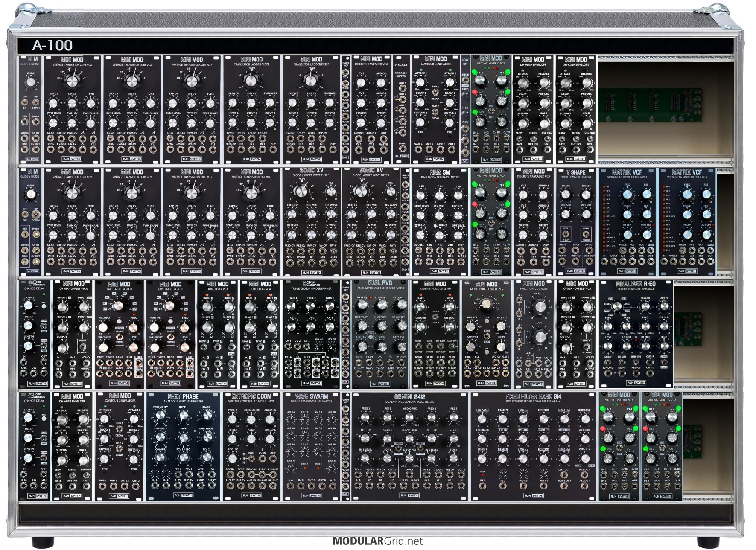Click the Gemini 2412 module title
Image resolution: width=756 pixels, height=550 pixels.
[409, 396]
